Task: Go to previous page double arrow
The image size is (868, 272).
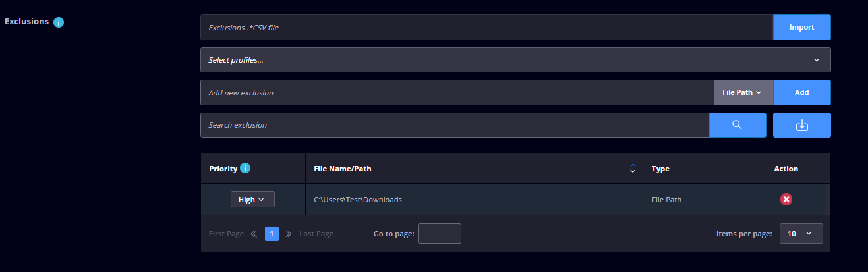Action: pos(254,234)
